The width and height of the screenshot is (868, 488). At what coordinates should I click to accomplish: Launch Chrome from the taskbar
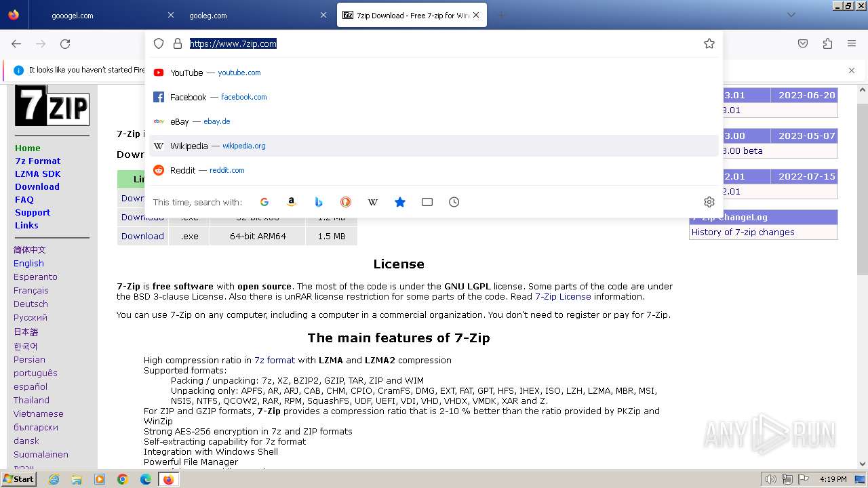point(123,479)
